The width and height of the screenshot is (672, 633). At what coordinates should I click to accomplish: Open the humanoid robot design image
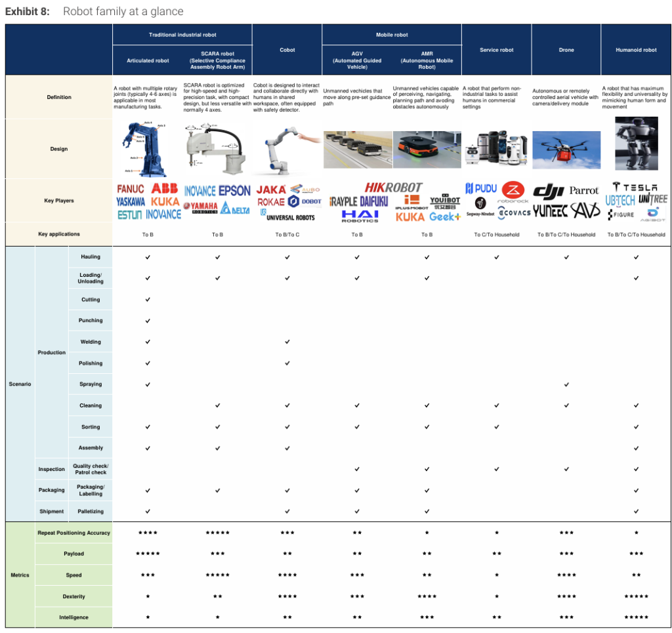click(637, 144)
